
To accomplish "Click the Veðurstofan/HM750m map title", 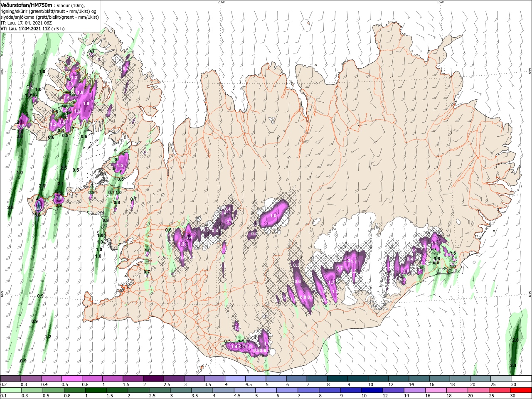I will [x=26, y=5].
